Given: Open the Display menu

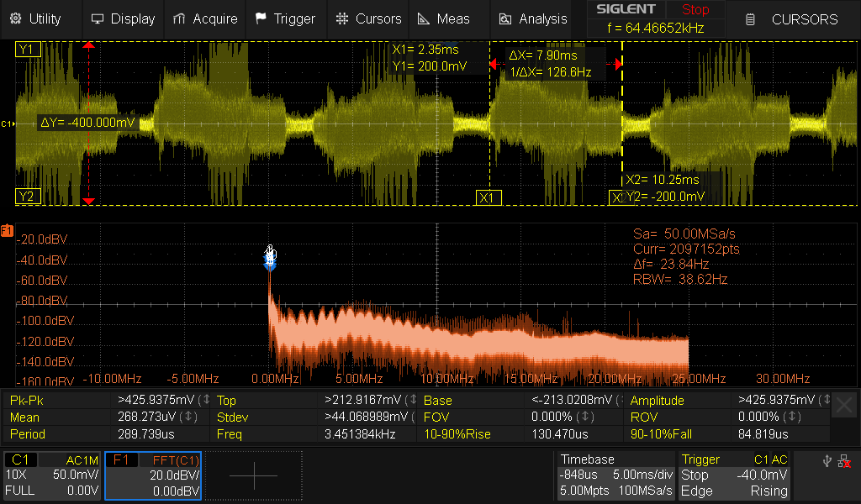Looking at the screenshot, I should coord(123,18).
